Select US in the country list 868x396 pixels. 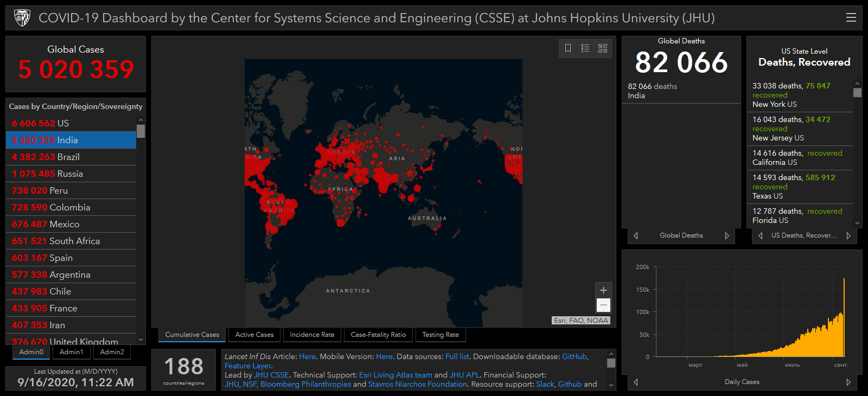point(71,123)
